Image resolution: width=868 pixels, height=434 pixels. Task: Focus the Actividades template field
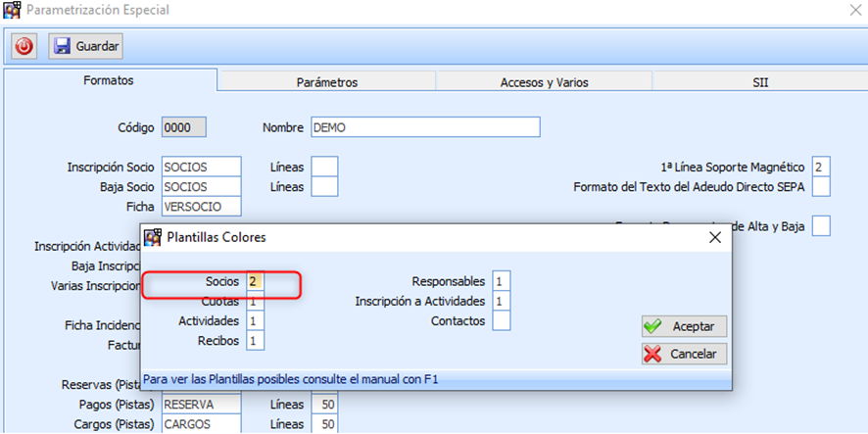click(x=256, y=321)
